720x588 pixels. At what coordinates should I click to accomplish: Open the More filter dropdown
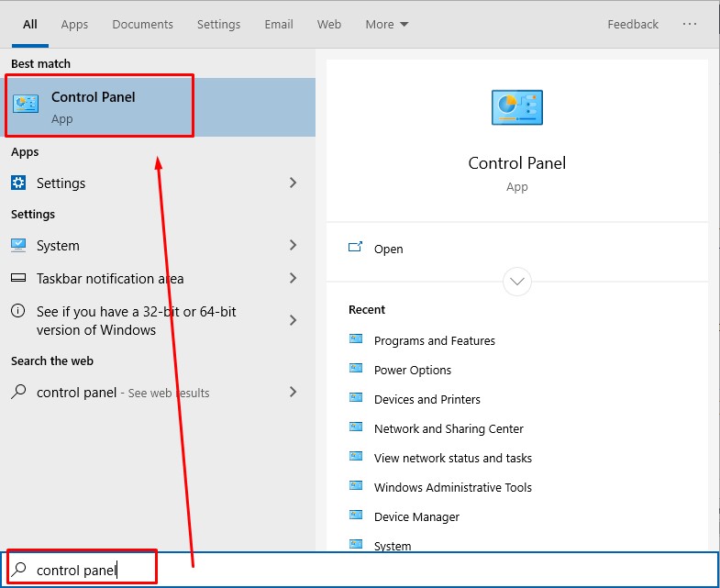(x=387, y=25)
